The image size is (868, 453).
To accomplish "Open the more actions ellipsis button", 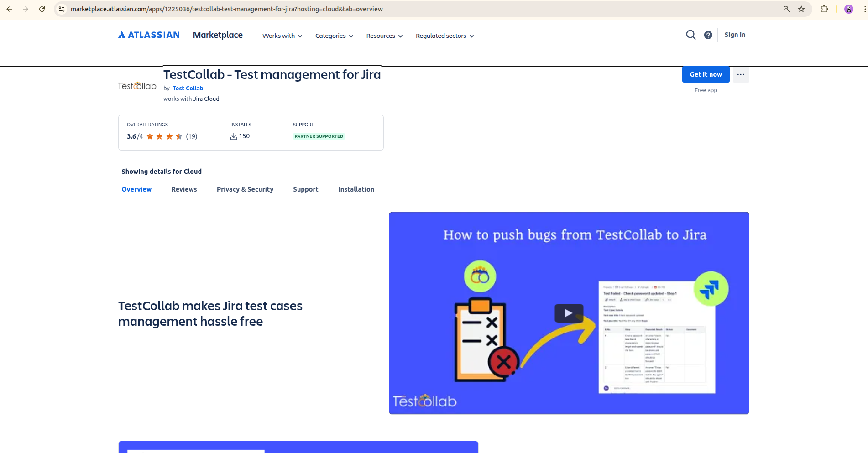I will [x=741, y=74].
